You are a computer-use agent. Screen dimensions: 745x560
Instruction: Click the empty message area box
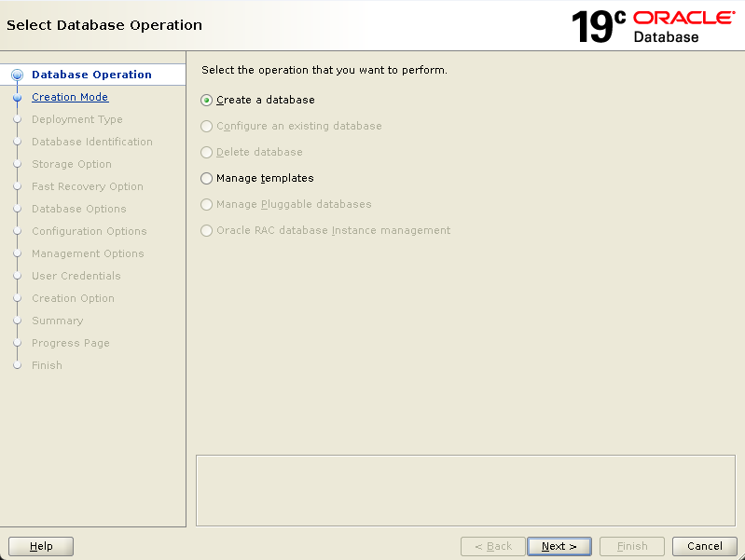point(465,491)
